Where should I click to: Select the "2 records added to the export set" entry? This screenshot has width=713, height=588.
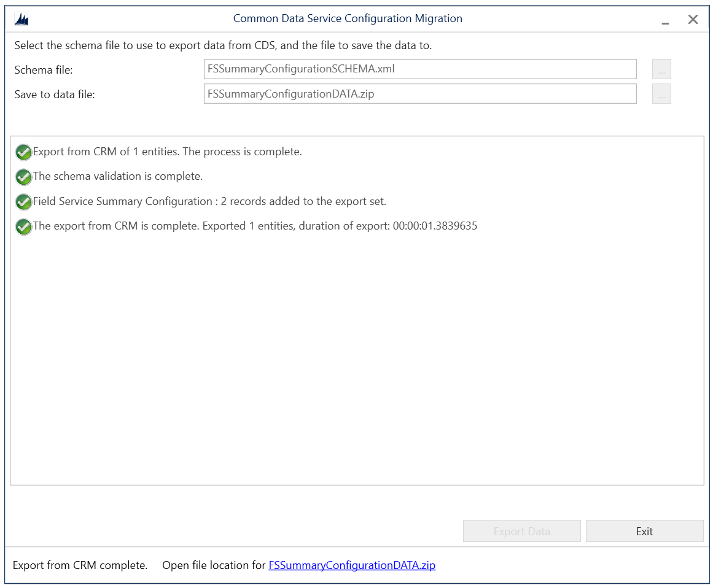[x=209, y=201]
